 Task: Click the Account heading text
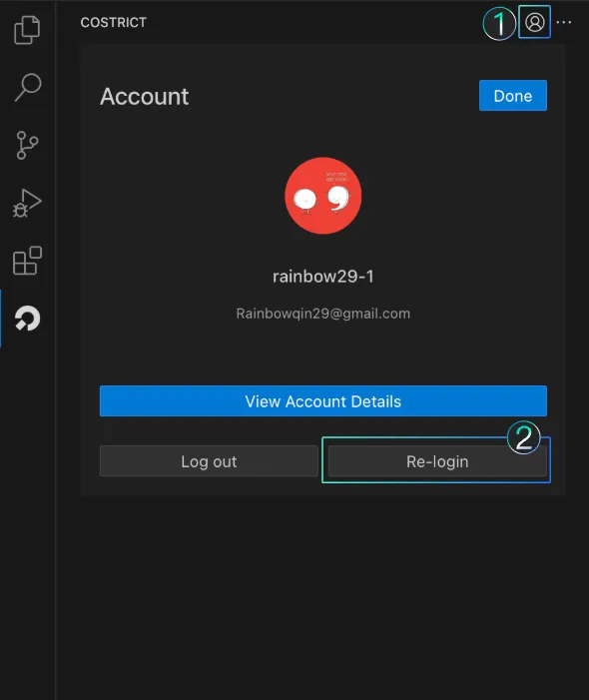[144, 97]
